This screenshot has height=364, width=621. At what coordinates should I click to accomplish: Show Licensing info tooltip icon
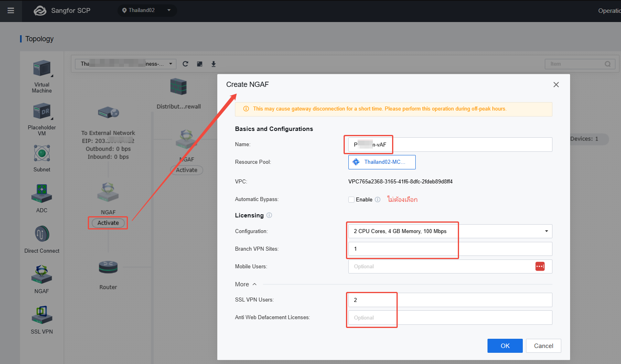[269, 215]
